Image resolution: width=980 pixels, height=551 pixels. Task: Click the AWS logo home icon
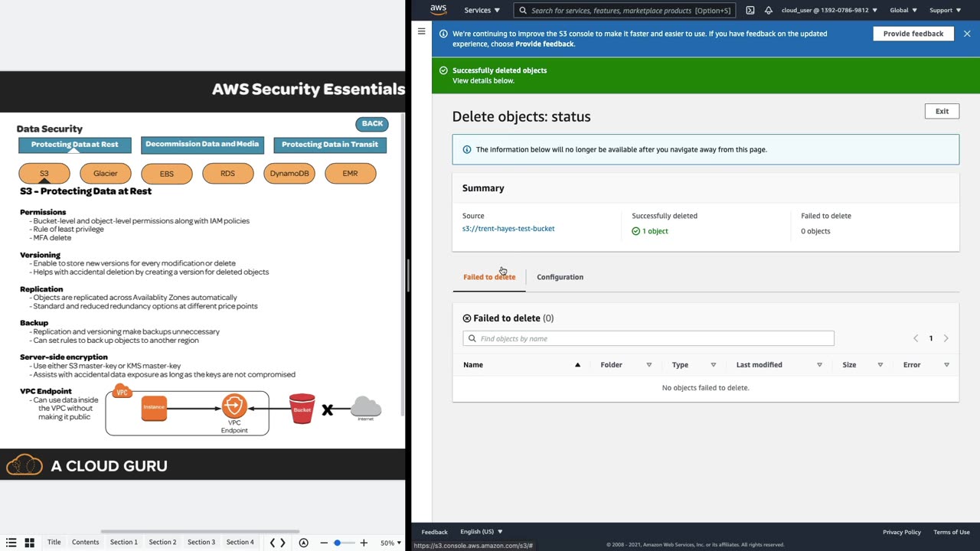click(438, 10)
